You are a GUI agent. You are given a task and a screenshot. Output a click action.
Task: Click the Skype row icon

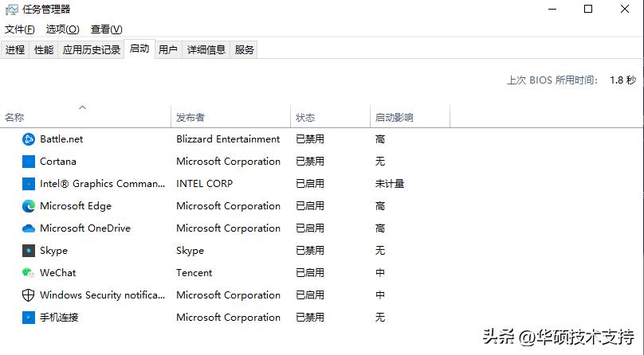(29, 251)
